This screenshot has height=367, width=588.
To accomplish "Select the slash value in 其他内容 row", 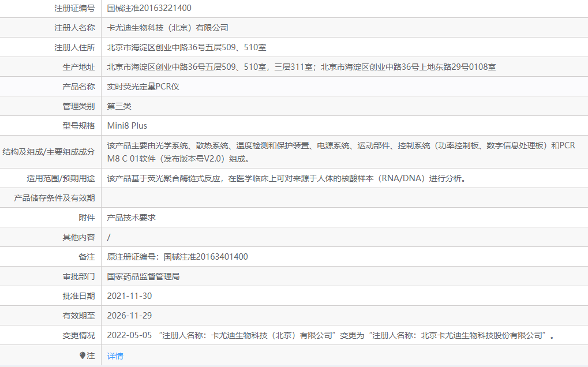I will (108, 237).
